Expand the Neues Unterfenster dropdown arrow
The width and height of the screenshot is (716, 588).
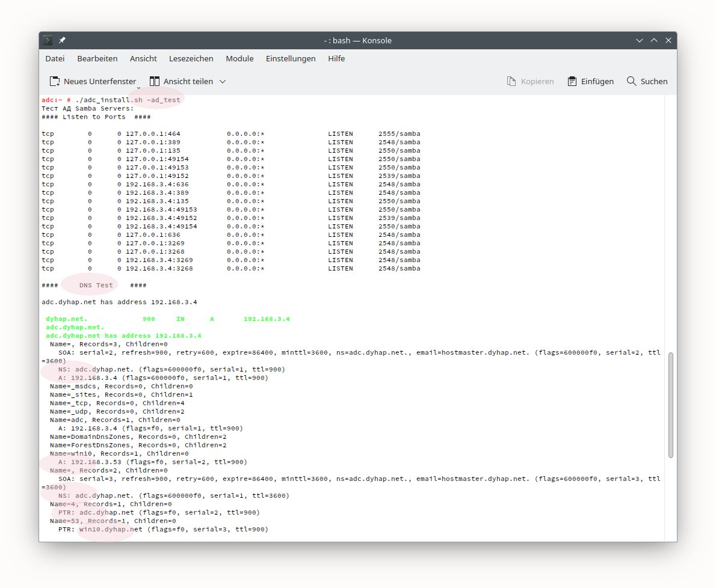(139, 87)
